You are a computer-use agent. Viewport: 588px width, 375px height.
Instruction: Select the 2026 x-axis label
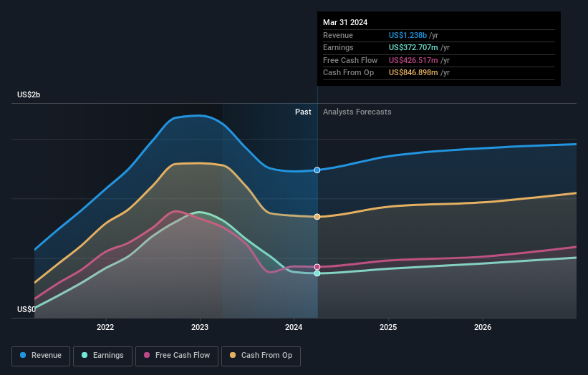click(483, 327)
